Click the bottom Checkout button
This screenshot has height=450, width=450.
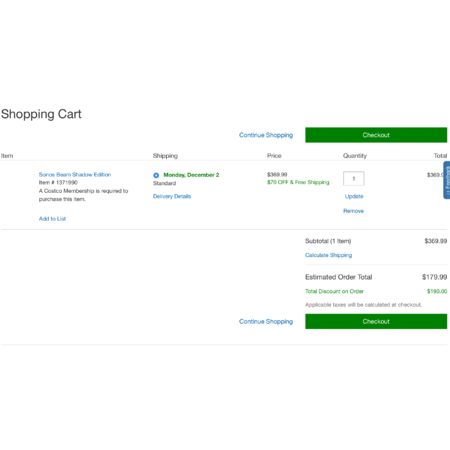(376, 321)
